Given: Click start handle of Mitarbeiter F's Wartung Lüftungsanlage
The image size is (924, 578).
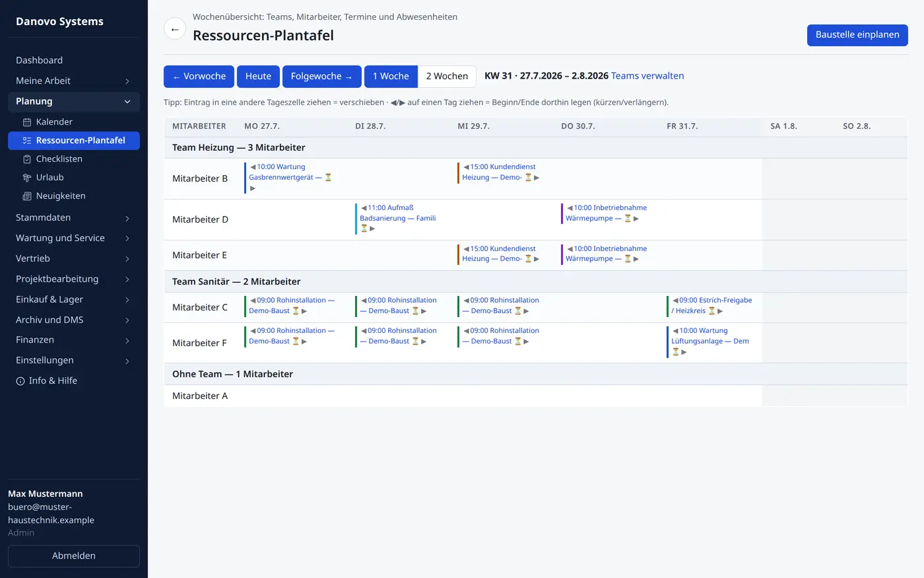Looking at the screenshot, I should click(676, 331).
